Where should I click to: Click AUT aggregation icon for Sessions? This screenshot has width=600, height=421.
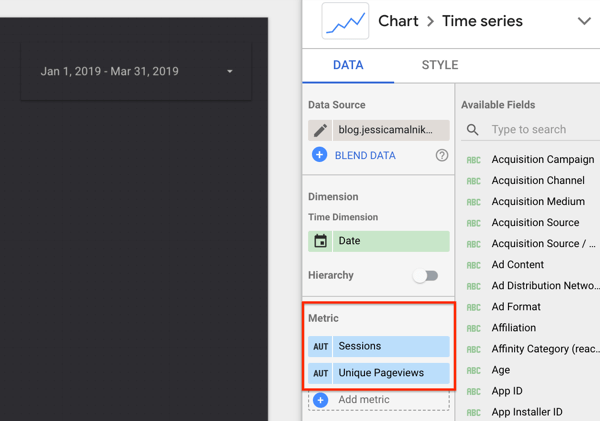320,346
